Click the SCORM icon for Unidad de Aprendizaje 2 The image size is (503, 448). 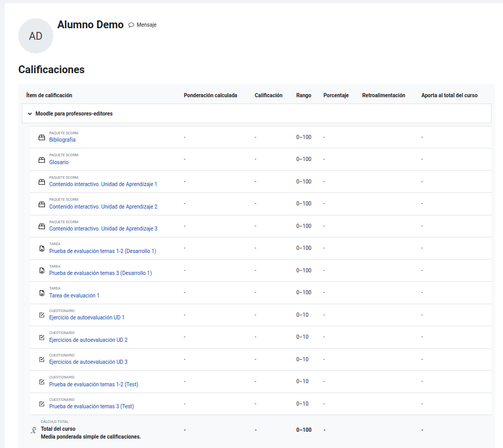(x=42, y=204)
